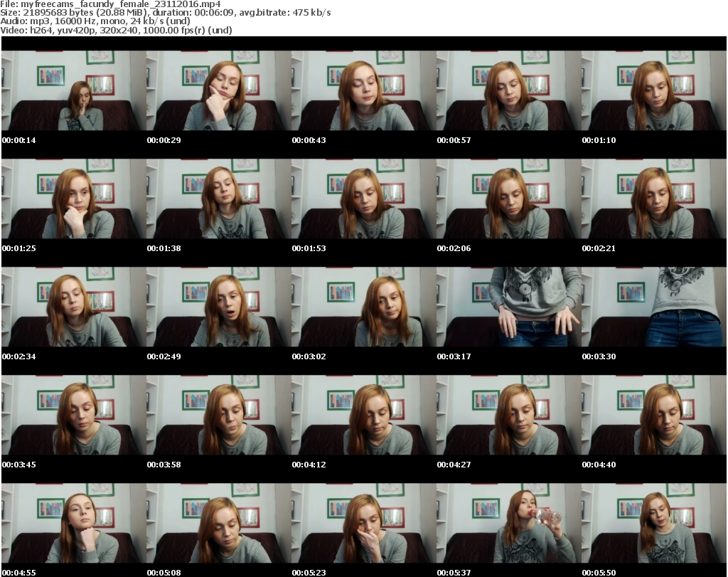Select the frame at 00:05:23
The height and width of the screenshot is (577, 728).
(x=363, y=524)
